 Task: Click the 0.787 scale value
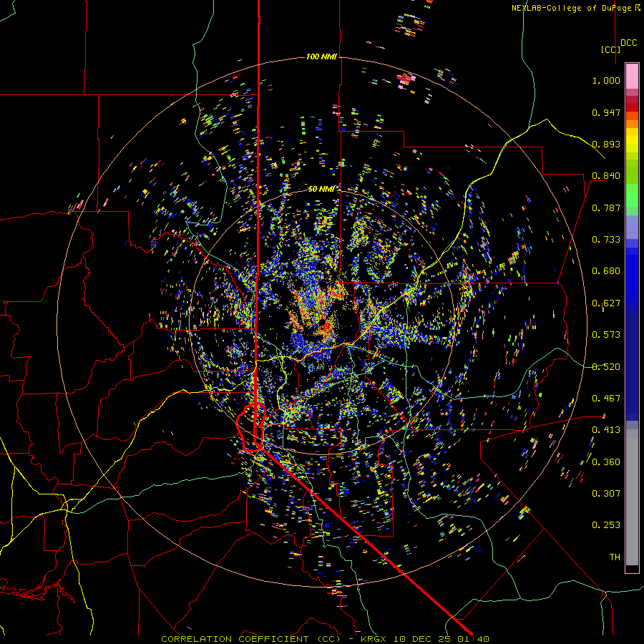606,208
